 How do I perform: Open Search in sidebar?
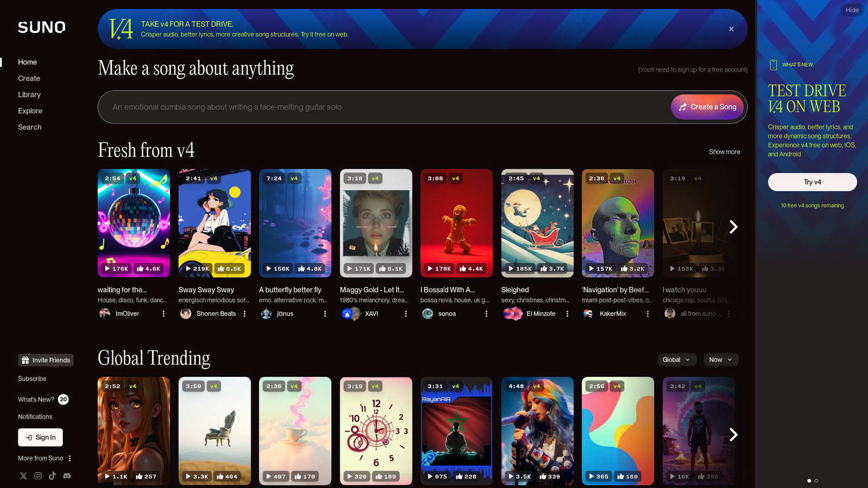(x=30, y=127)
